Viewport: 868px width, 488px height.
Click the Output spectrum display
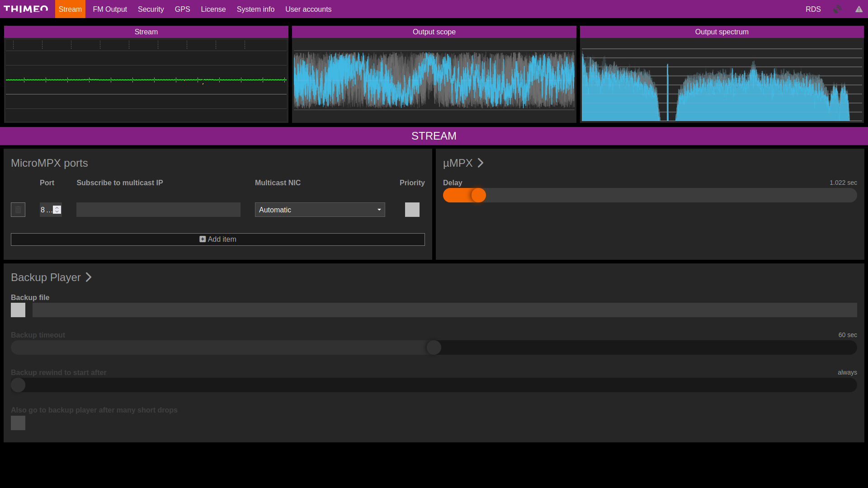(722, 80)
